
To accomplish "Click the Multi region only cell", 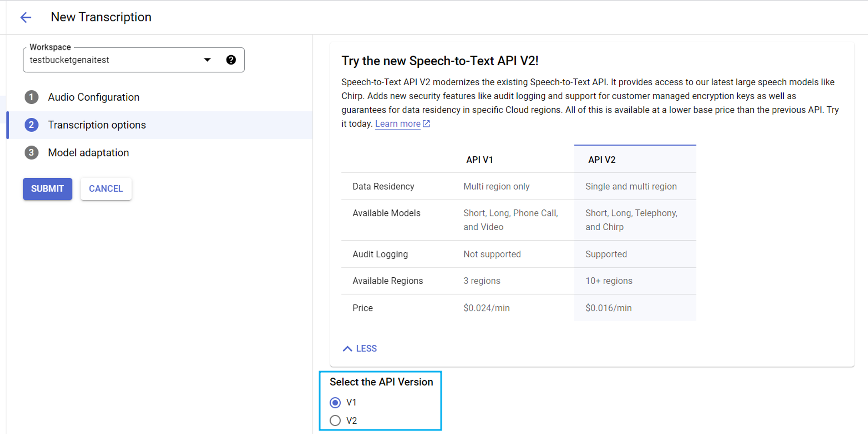I will coord(496,186).
